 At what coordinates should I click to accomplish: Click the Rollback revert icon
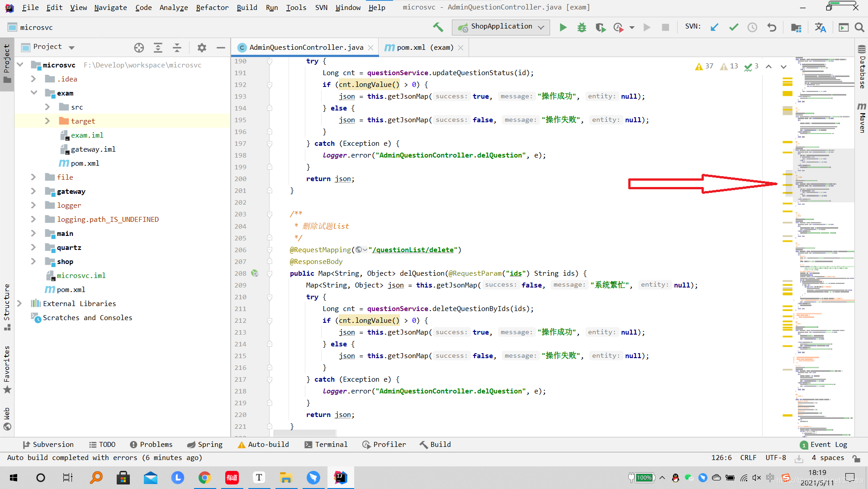tap(772, 27)
